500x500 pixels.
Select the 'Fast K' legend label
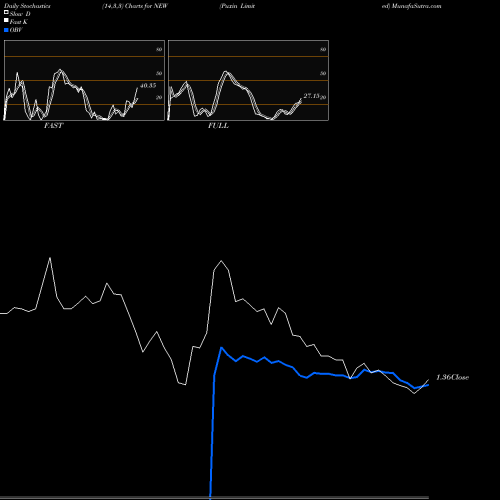coord(19,22)
